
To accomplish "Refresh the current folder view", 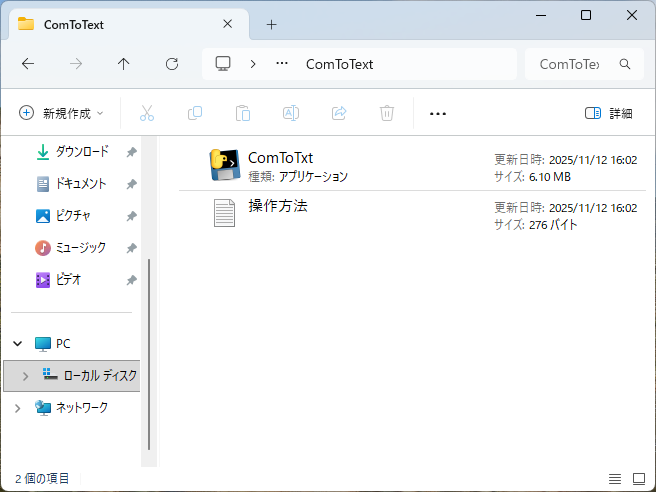I will click(172, 64).
